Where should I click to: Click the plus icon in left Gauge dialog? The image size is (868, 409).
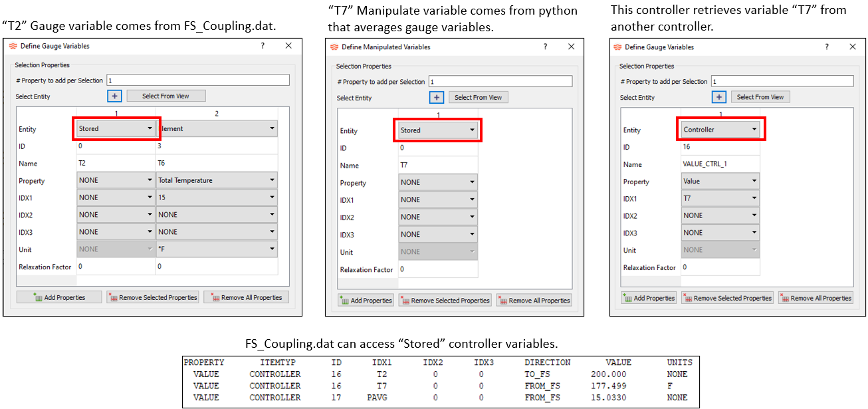click(116, 96)
